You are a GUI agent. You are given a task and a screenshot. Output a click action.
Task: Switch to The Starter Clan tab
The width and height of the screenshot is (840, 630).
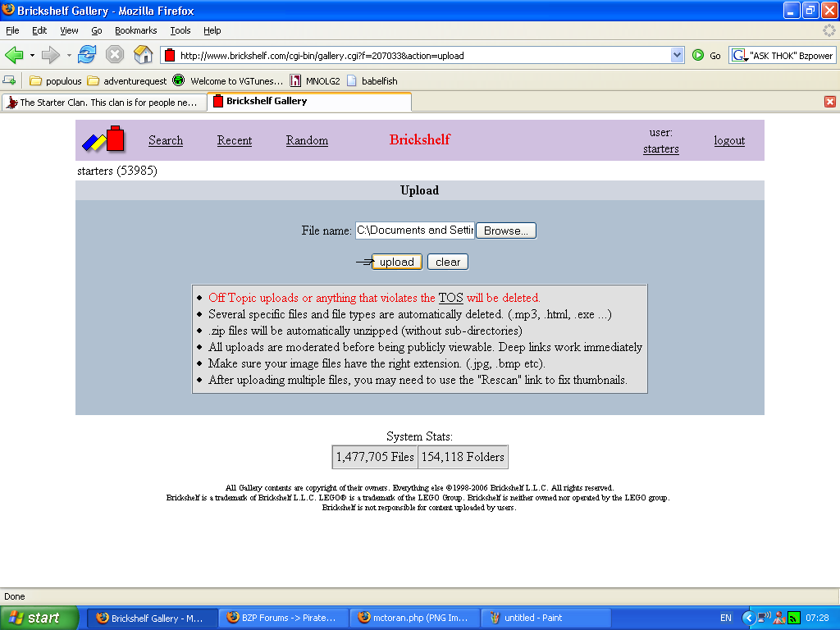[103, 102]
